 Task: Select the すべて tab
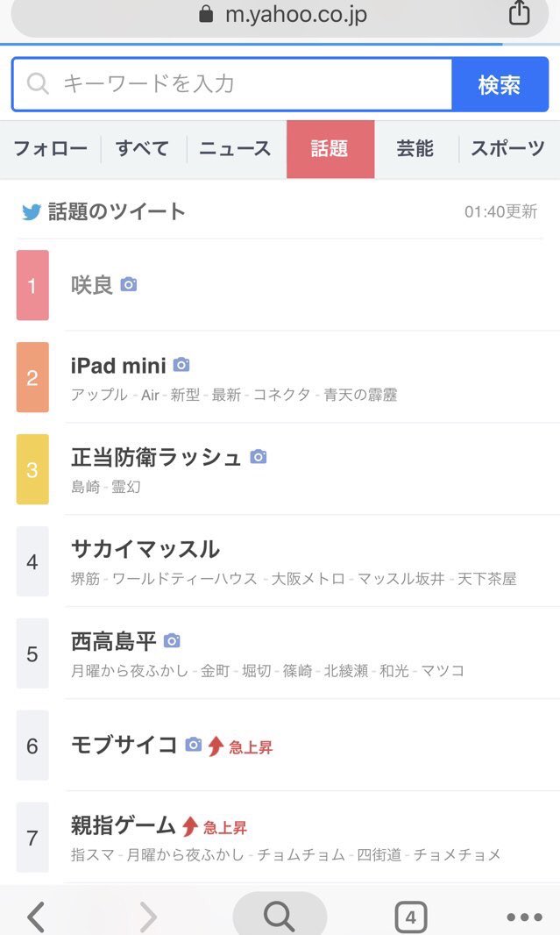[143, 149]
